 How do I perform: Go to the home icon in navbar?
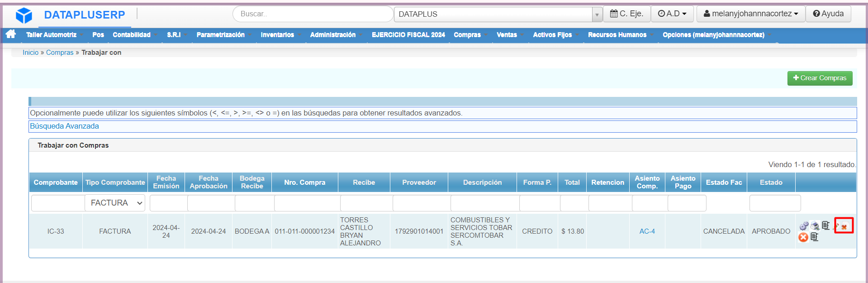coord(11,34)
